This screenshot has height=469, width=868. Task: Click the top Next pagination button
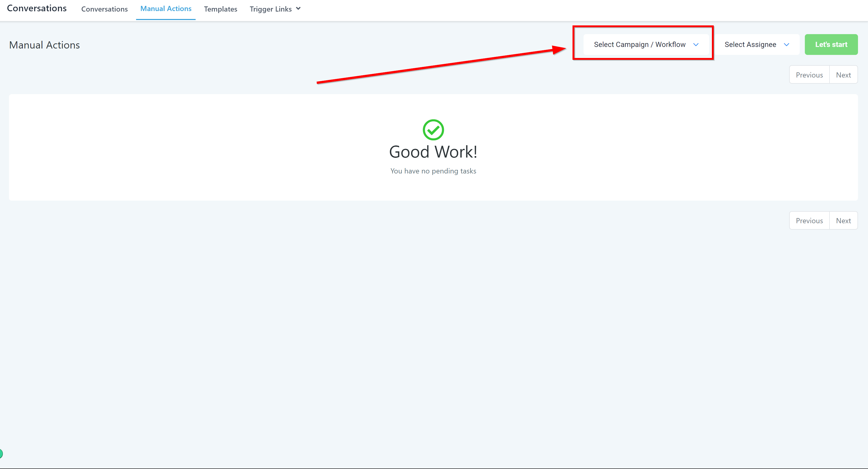[x=843, y=75]
